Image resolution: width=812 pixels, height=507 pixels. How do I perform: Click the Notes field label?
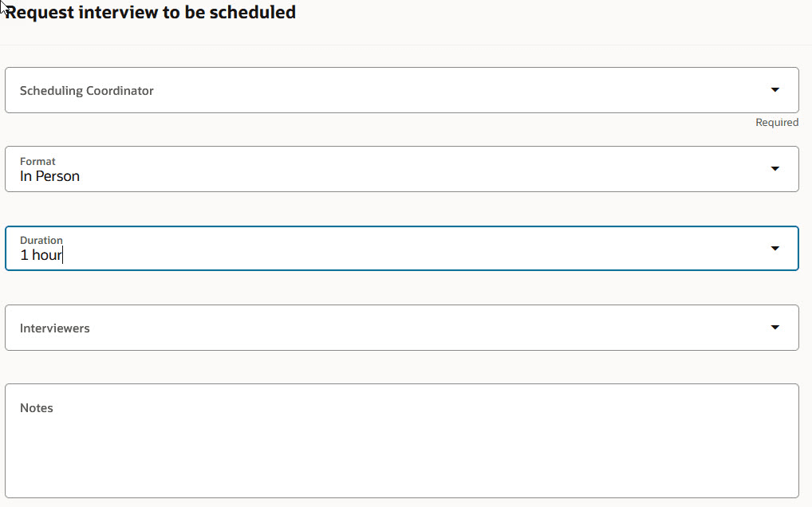click(x=37, y=407)
